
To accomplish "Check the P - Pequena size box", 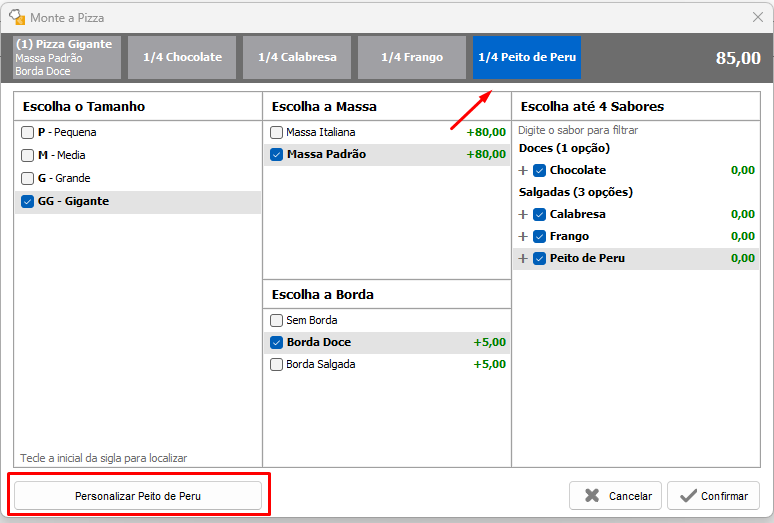I will (x=27, y=133).
